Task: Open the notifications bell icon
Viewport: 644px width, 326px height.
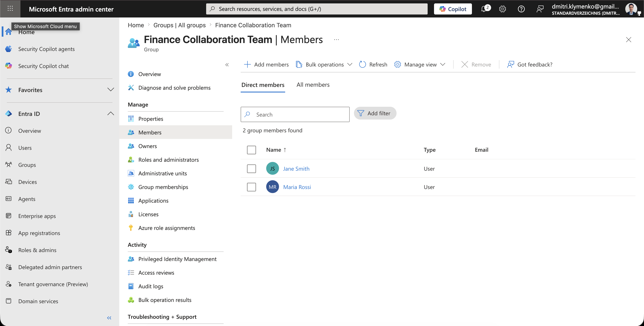Action: [484, 9]
